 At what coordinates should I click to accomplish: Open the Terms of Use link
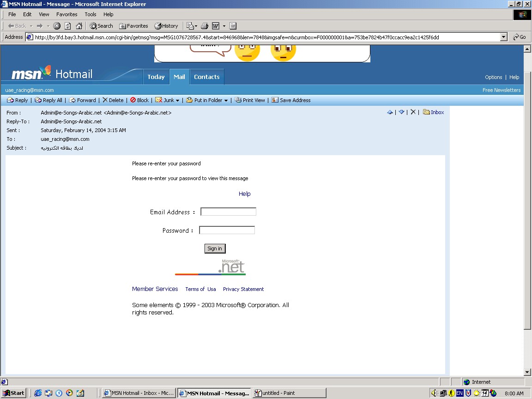tap(200, 289)
